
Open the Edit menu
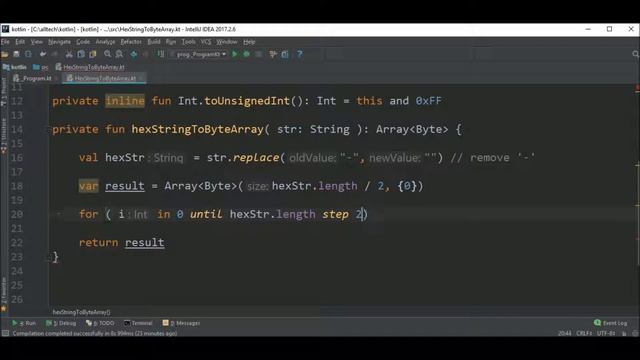[x=20, y=42]
